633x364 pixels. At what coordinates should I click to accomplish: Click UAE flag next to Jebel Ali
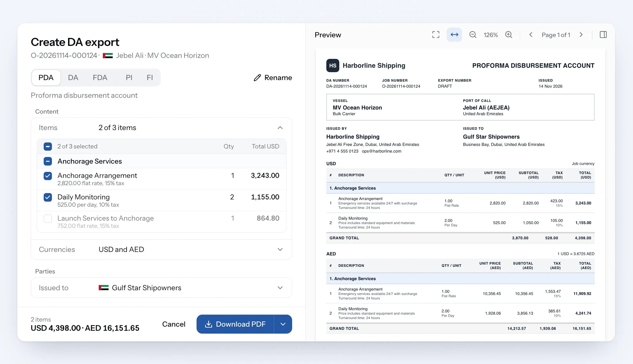coord(108,56)
